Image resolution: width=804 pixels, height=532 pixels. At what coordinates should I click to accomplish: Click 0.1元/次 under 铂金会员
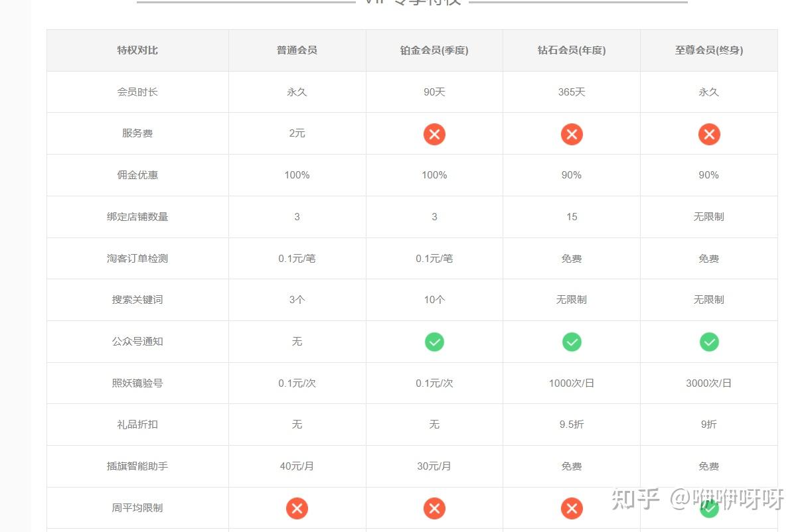[434, 383]
